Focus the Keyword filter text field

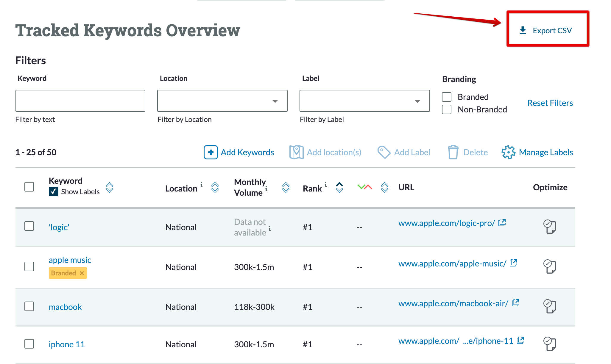pyautogui.click(x=80, y=101)
